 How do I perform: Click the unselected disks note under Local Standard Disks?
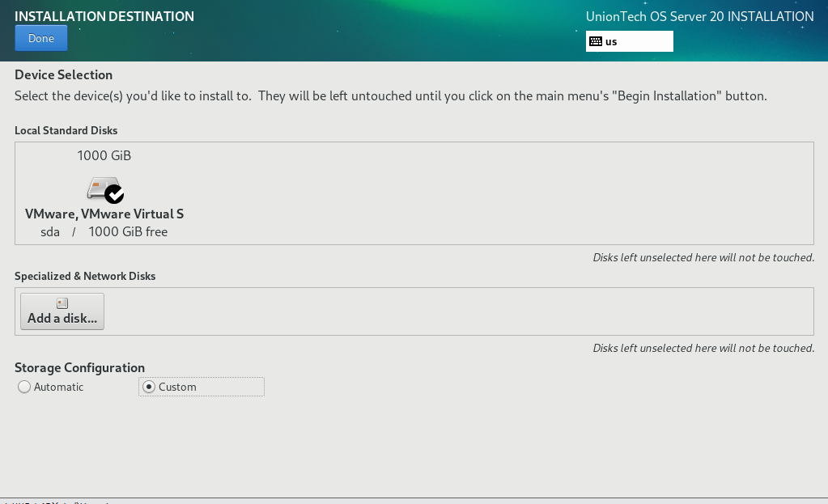point(703,257)
